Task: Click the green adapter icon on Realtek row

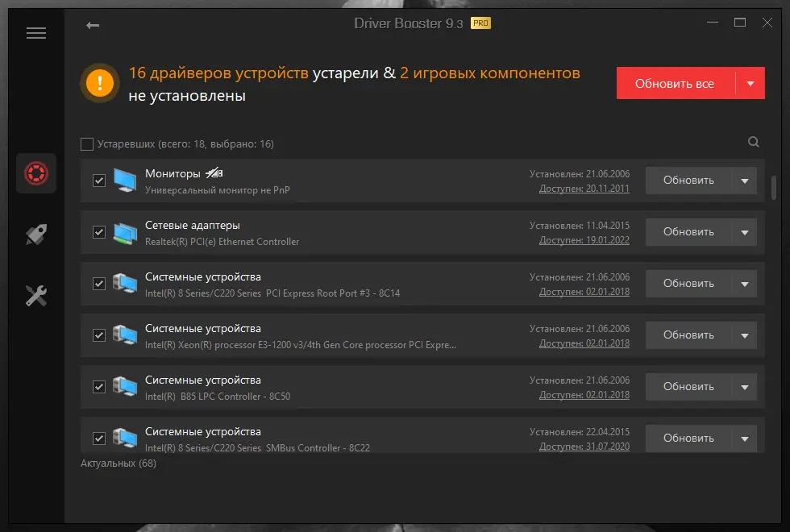Action: (x=126, y=231)
